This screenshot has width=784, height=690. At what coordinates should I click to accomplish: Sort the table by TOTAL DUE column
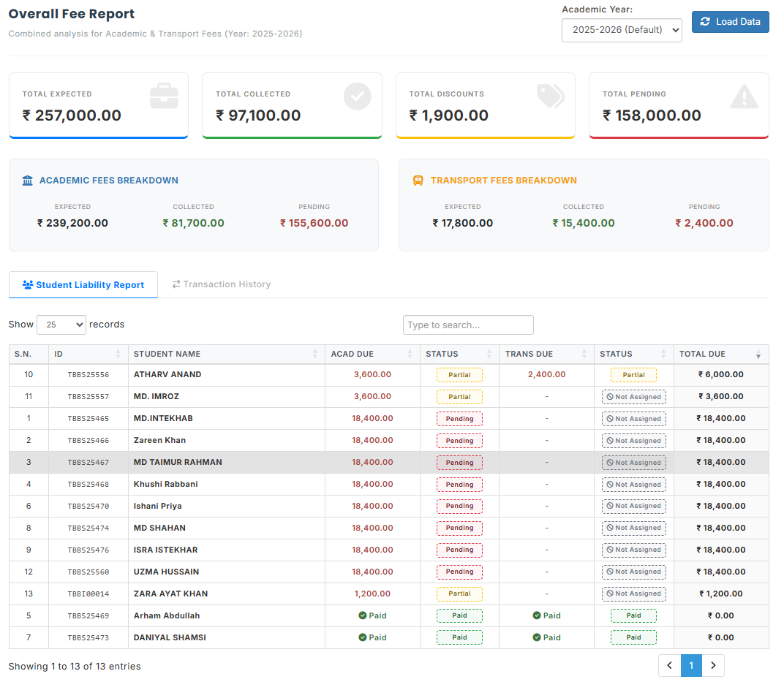click(x=720, y=354)
